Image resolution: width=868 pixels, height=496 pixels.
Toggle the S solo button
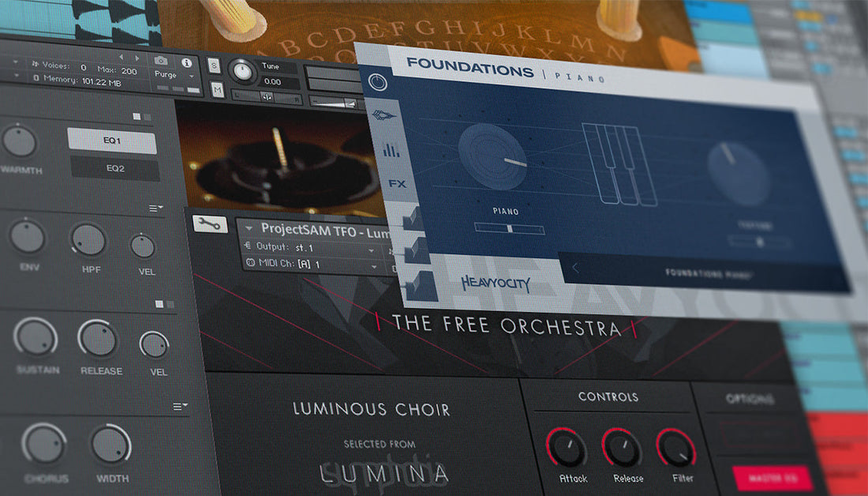click(214, 66)
